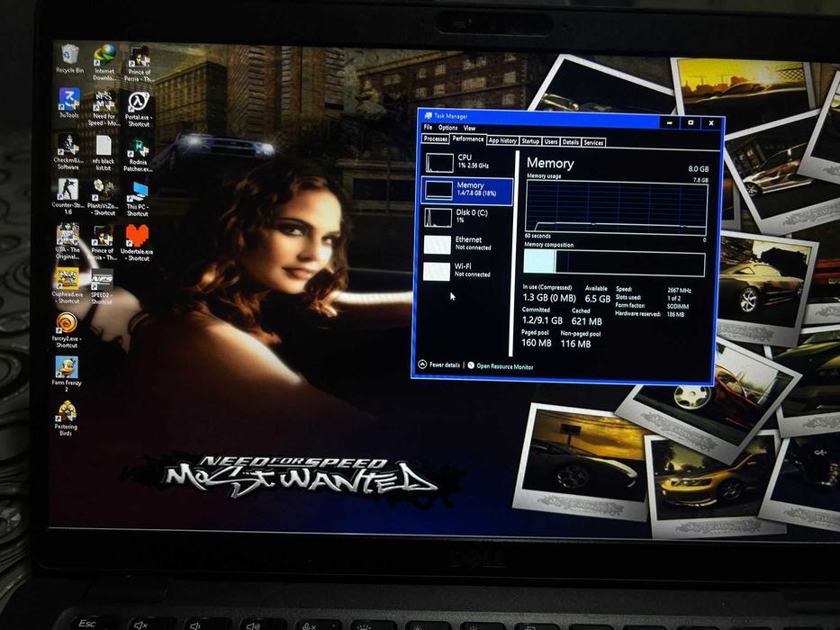Select the GTA - The Original shortcut
This screenshot has height=630, width=840.
(x=68, y=241)
